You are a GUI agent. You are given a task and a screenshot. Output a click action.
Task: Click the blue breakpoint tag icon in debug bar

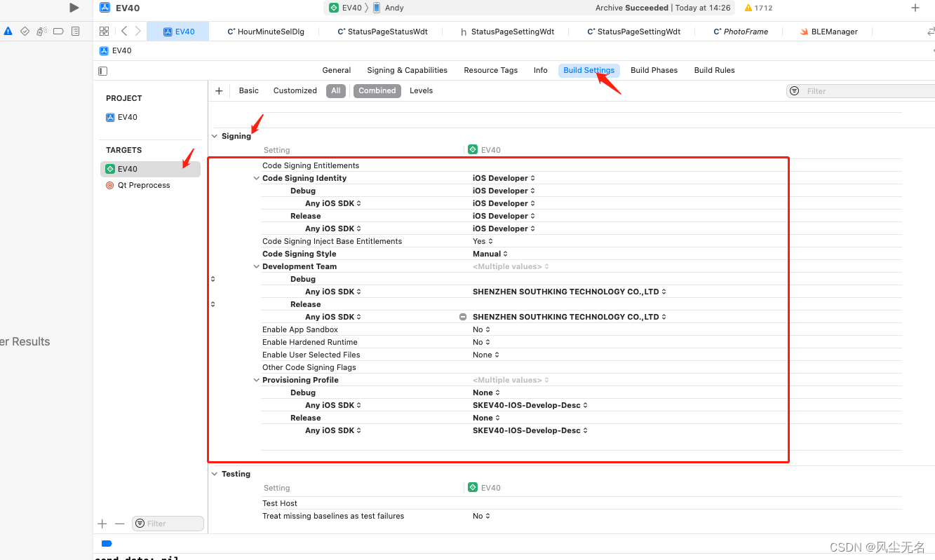click(107, 543)
